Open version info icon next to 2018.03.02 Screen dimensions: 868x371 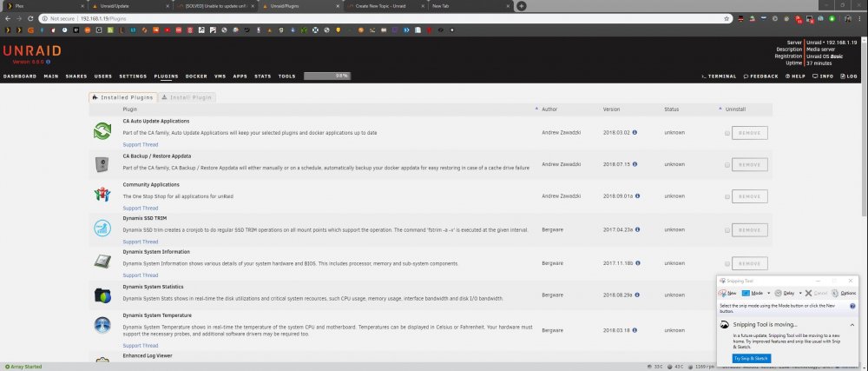pos(635,132)
